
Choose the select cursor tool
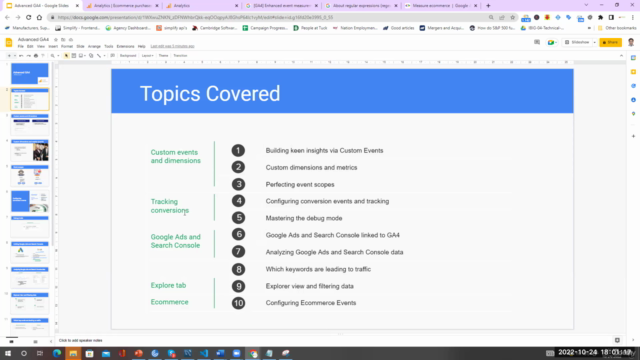[66, 56]
